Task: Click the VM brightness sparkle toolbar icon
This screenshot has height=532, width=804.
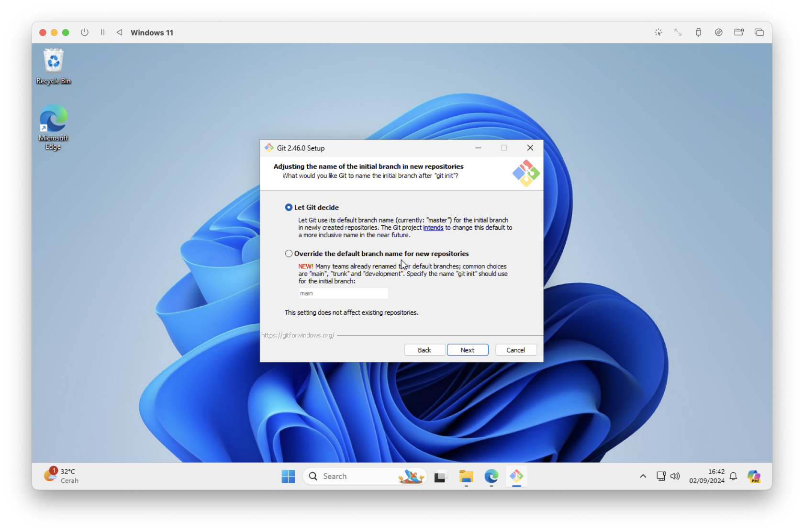Action: 659,33
